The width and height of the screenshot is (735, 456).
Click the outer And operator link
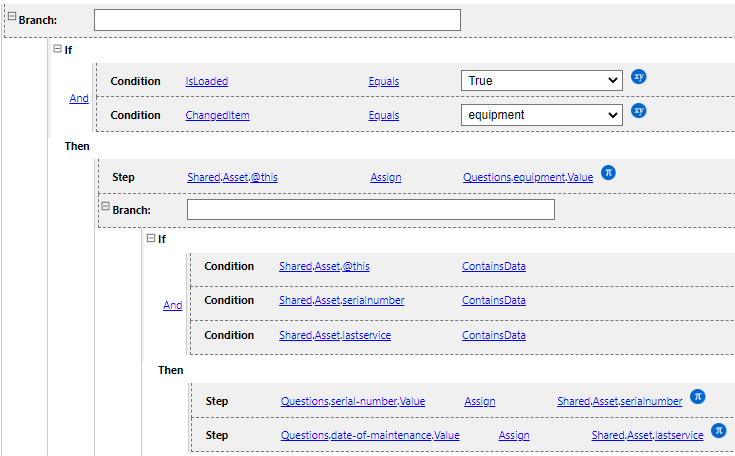coord(78,98)
